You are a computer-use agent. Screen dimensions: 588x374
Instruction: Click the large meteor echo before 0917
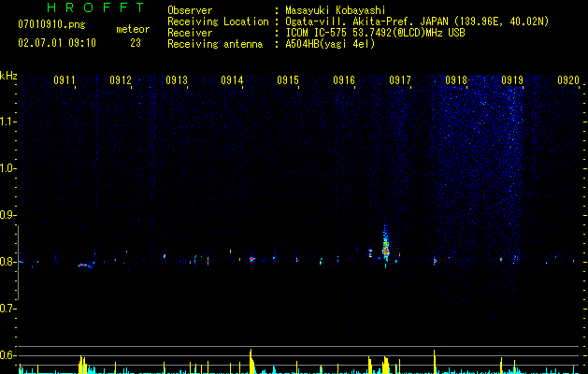pos(386,245)
